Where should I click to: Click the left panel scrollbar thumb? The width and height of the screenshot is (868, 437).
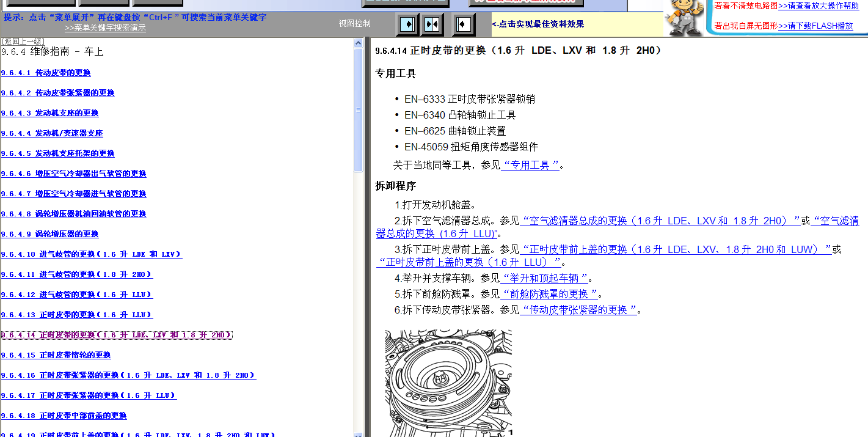[x=359, y=110]
